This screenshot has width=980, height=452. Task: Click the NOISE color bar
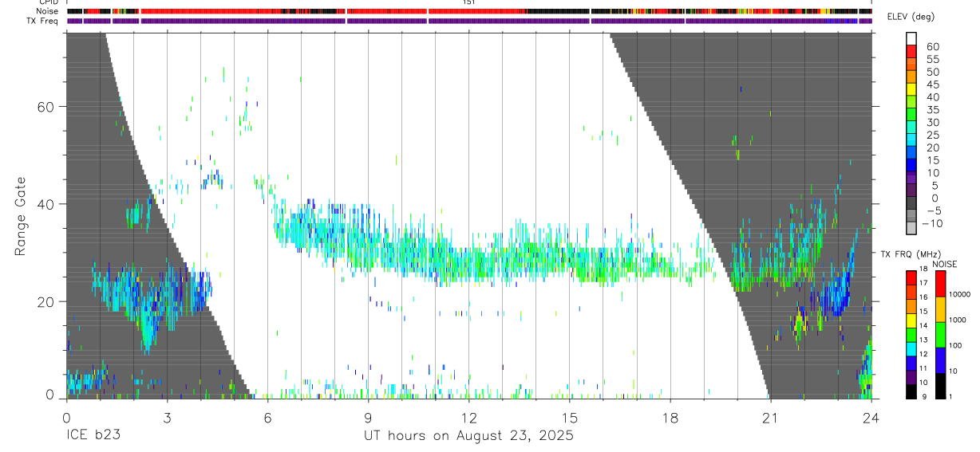[939, 334]
